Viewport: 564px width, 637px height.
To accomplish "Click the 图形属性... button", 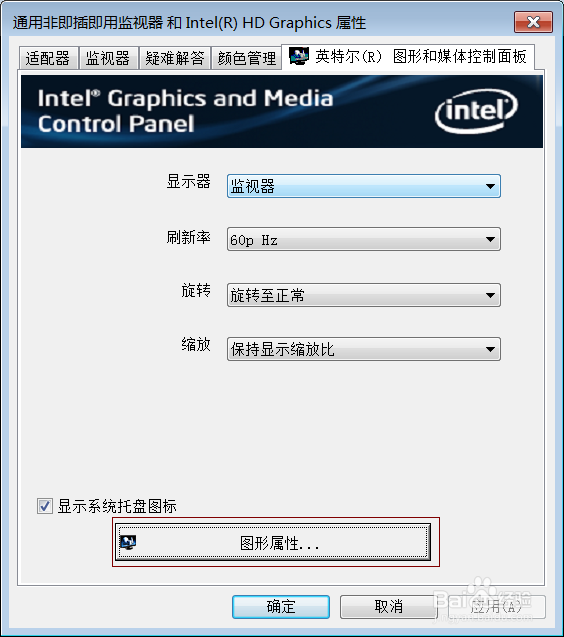I will [273, 542].
